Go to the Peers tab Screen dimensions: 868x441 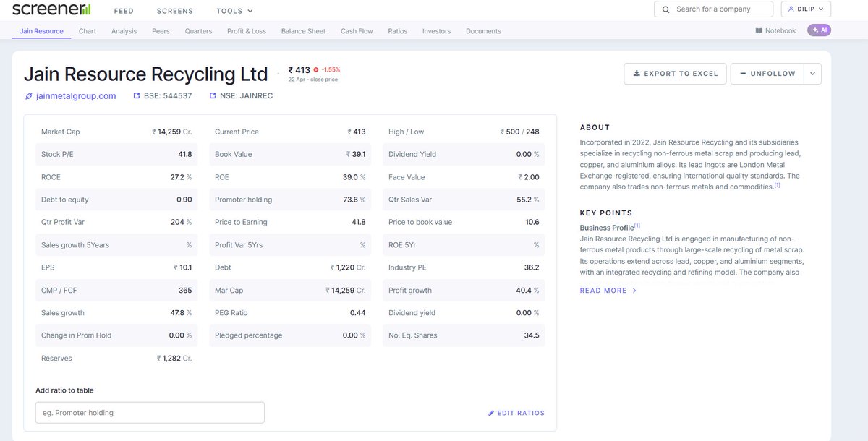click(x=161, y=31)
